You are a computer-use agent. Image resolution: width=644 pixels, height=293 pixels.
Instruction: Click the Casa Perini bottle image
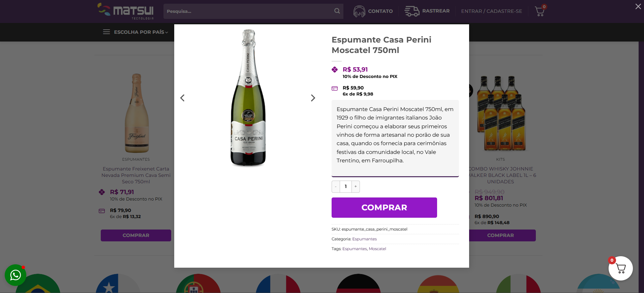click(x=248, y=98)
